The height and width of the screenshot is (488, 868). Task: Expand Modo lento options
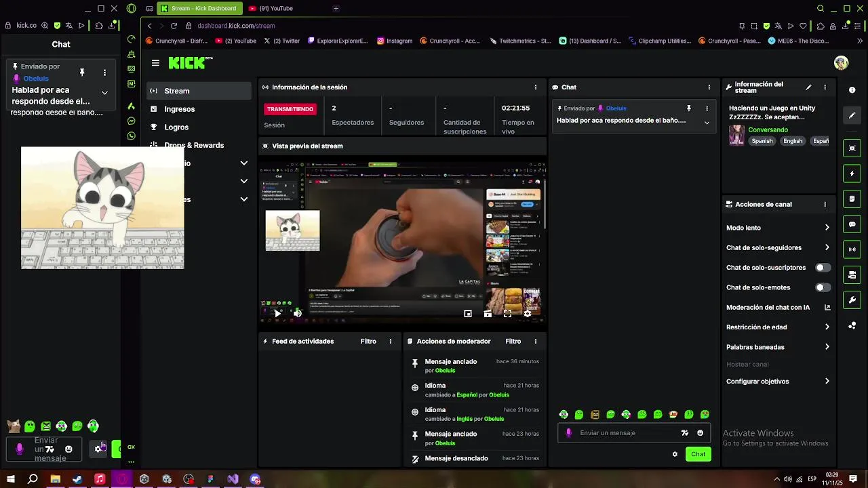[x=827, y=228]
